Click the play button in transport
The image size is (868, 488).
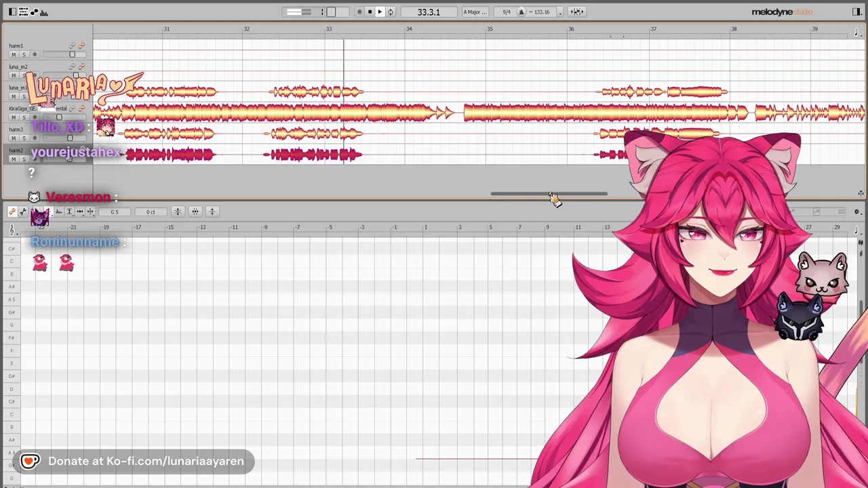(380, 12)
